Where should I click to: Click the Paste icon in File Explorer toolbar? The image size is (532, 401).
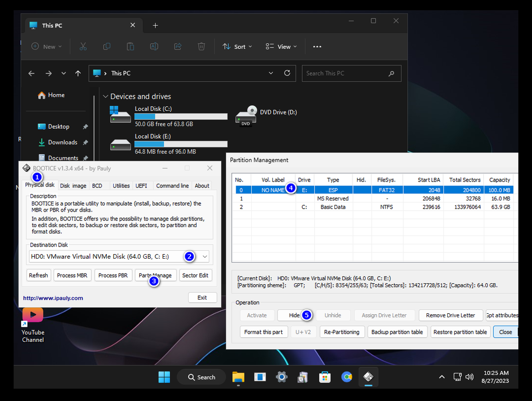(x=130, y=47)
